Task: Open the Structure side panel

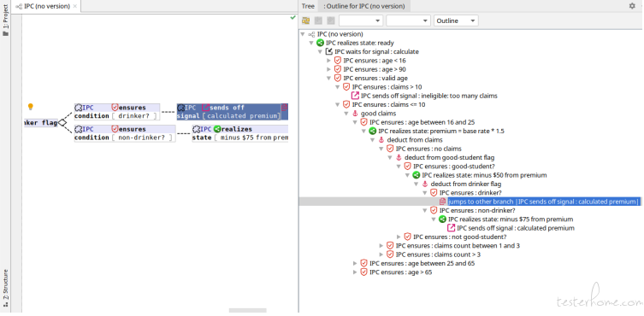Action: [x=5, y=288]
